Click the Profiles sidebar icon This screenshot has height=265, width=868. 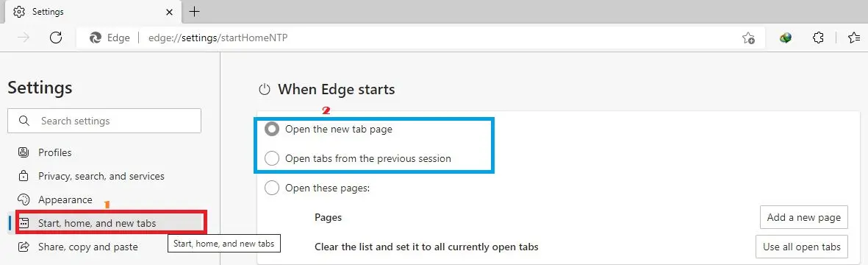point(24,152)
